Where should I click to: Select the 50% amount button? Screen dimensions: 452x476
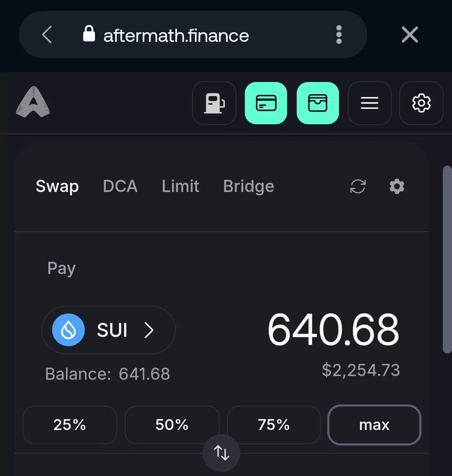(x=172, y=425)
